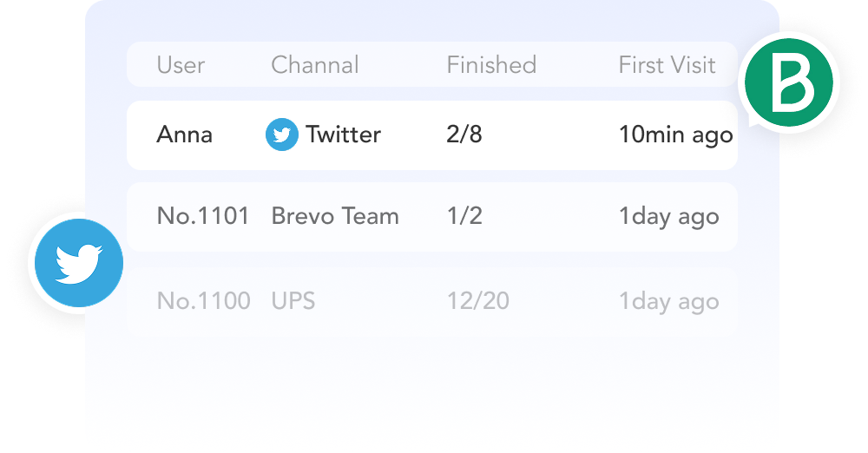The width and height of the screenshot is (868, 453).
Task: Select the Twitter channel label
Action: [x=343, y=135]
